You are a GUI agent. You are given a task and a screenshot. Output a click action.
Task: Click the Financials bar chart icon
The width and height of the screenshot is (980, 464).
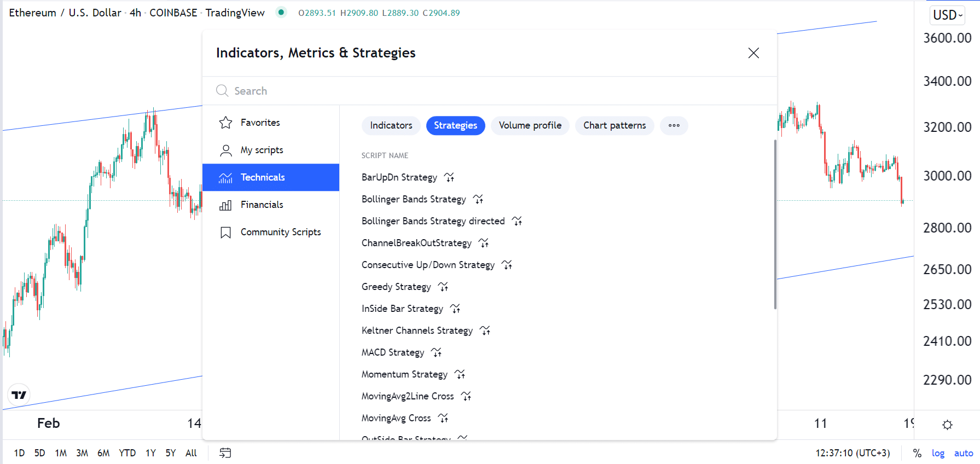225,205
